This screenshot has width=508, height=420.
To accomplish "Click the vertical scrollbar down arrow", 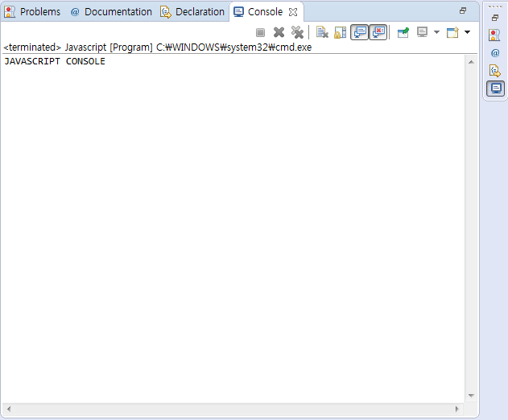I will click(472, 395).
